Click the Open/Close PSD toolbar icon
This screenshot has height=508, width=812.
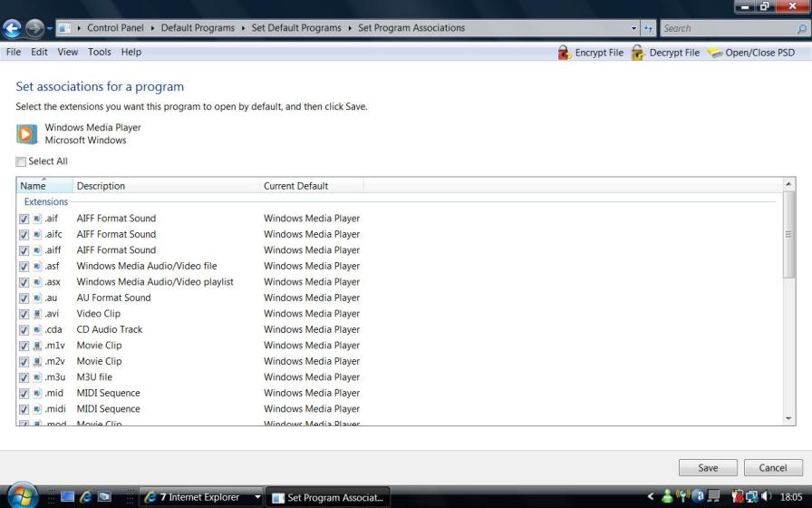714,53
